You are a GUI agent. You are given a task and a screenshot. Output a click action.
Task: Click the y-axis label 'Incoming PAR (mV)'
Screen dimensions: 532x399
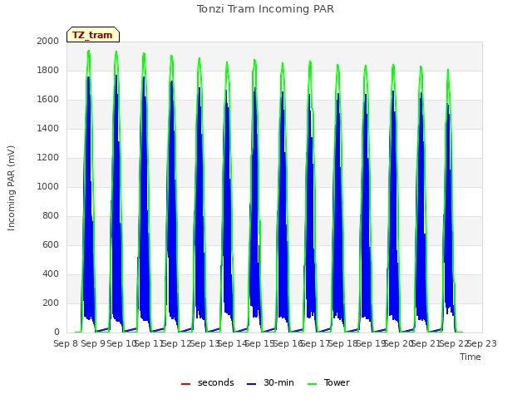tap(11, 189)
